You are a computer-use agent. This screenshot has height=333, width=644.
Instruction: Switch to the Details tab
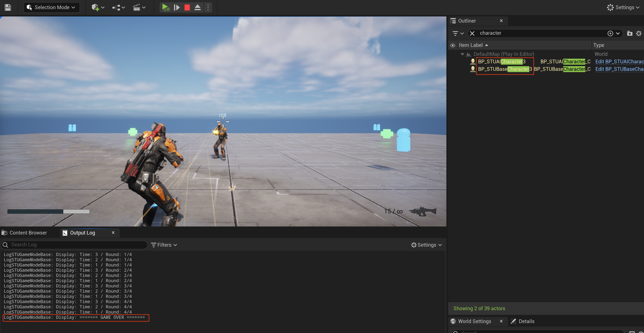[522, 321]
